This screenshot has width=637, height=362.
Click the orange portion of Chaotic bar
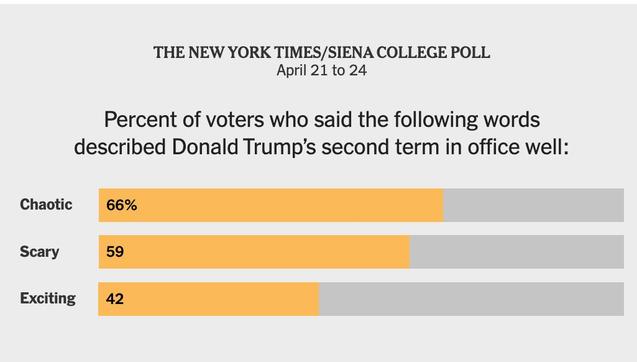pyautogui.click(x=271, y=205)
